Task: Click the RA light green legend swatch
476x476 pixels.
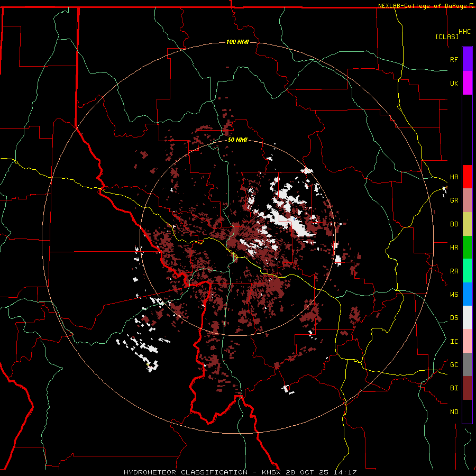Action: click(x=467, y=271)
